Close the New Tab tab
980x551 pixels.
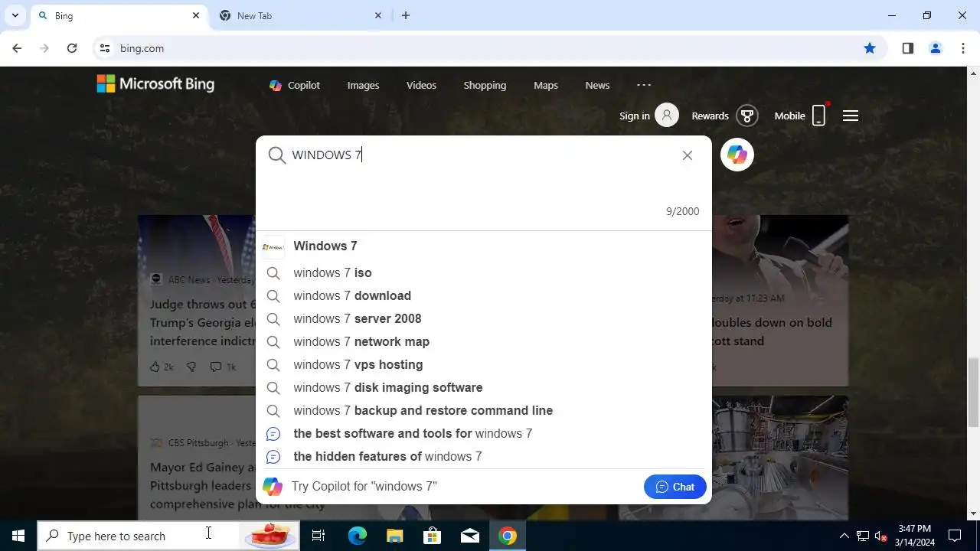tap(378, 15)
